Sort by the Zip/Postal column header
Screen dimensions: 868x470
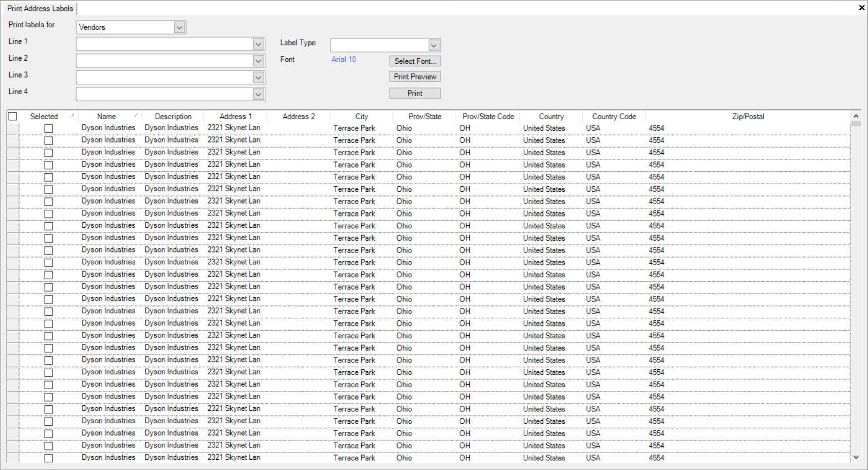pyautogui.click(x=748, y=117)
